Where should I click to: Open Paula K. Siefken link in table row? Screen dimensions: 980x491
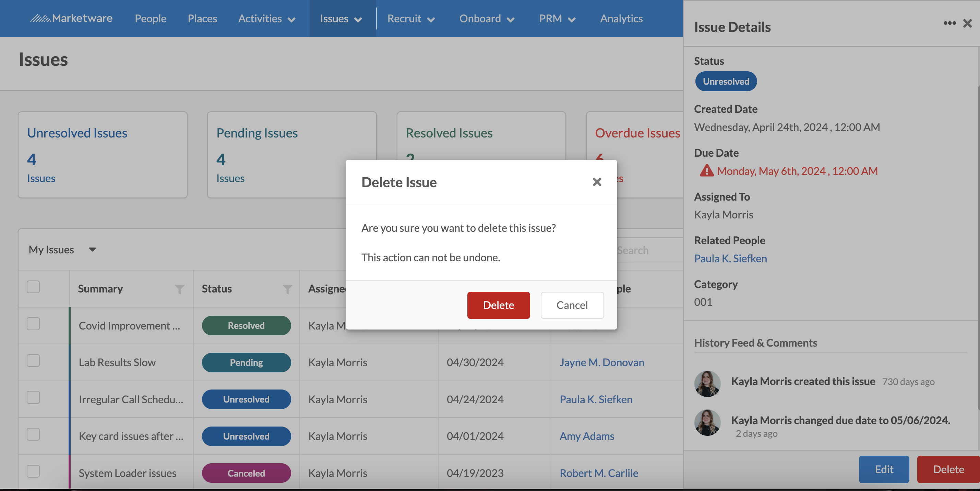click(596, 399)
